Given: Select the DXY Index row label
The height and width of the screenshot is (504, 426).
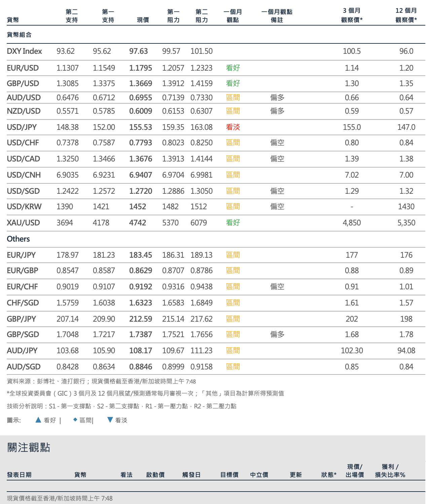Looking at the screenshot, I should (x=24, y=51).
